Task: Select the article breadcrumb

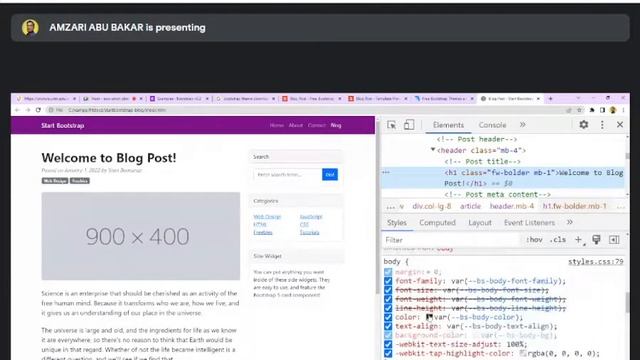Action: tap(470, 207)
